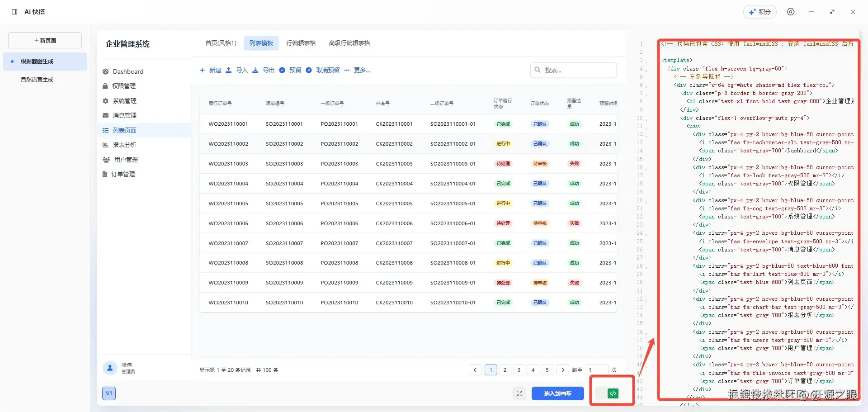This screenshot has width=868, height=412.
Task: Click the 一级订单号 column header
Action: click(x=332, y=104)
